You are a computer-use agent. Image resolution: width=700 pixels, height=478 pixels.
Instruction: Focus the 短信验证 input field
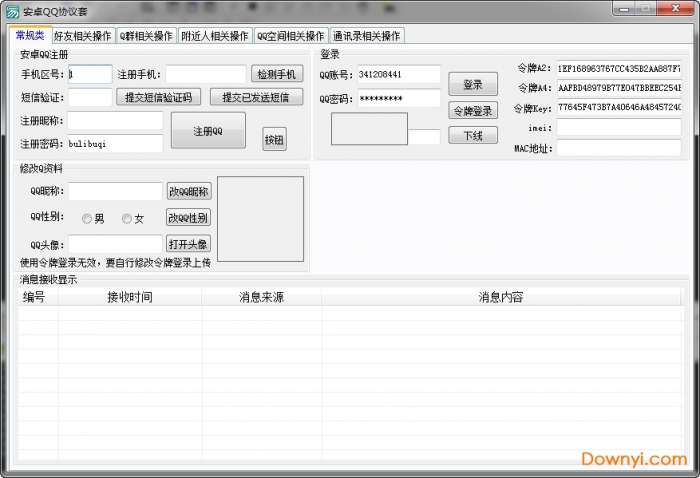point(90,97)
